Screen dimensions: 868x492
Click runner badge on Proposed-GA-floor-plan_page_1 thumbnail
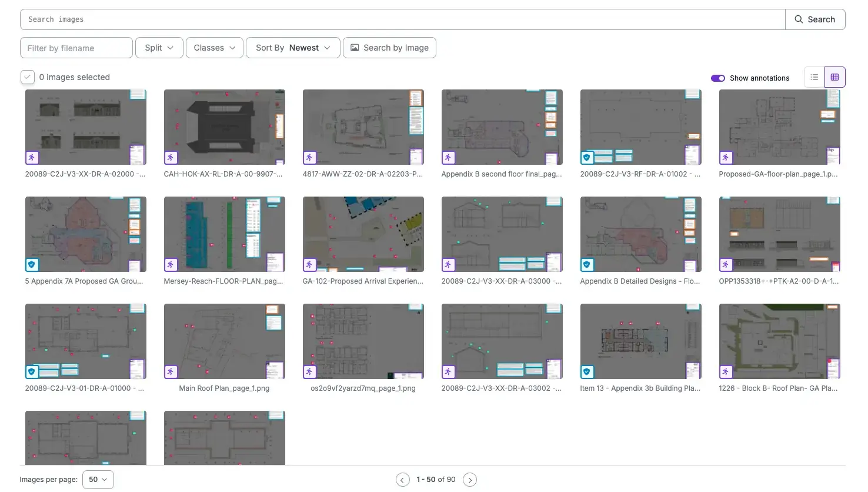click(x=726, y=158)
